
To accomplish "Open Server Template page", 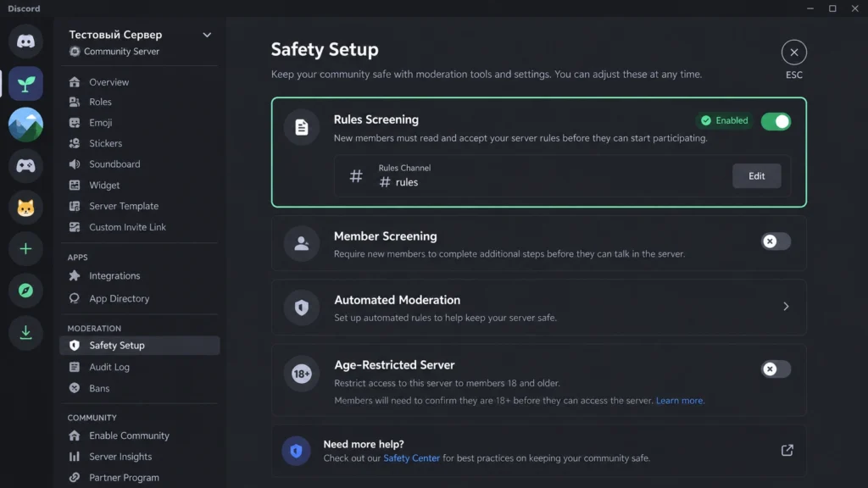I will coord(140,206).
